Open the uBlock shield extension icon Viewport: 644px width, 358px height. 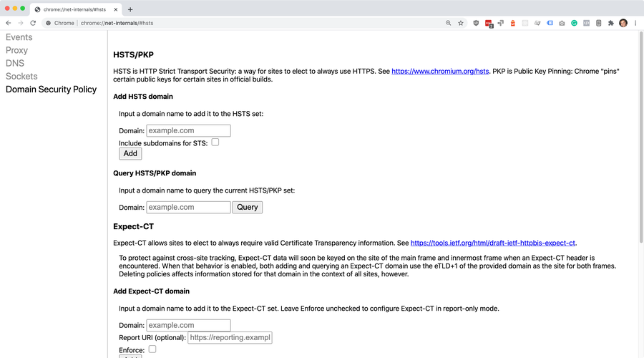pos(477,23)
